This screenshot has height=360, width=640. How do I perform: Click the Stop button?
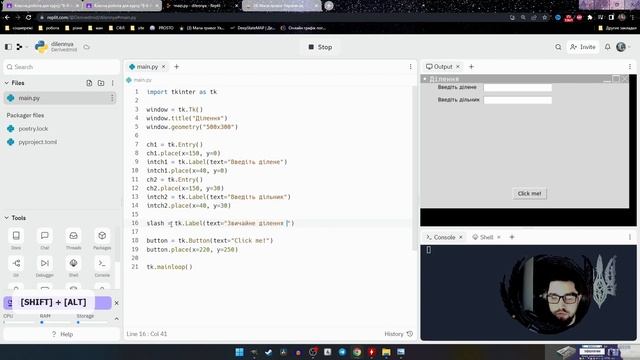(320, 47)
